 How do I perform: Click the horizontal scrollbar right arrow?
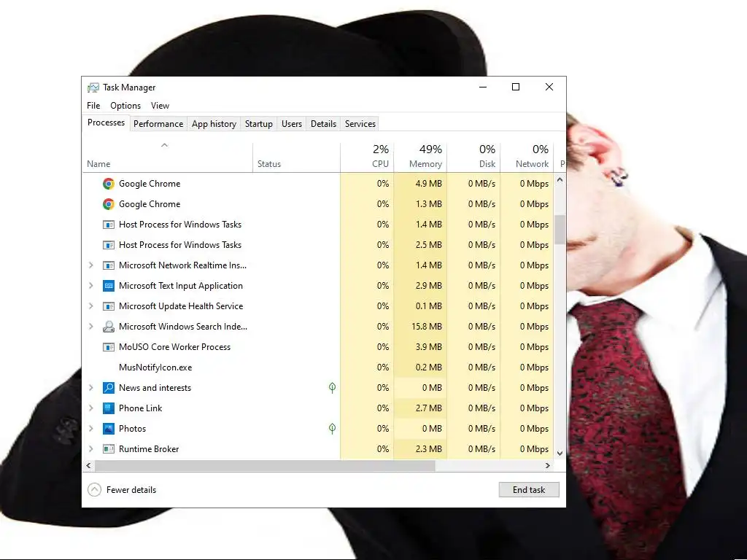coord(548,466)
